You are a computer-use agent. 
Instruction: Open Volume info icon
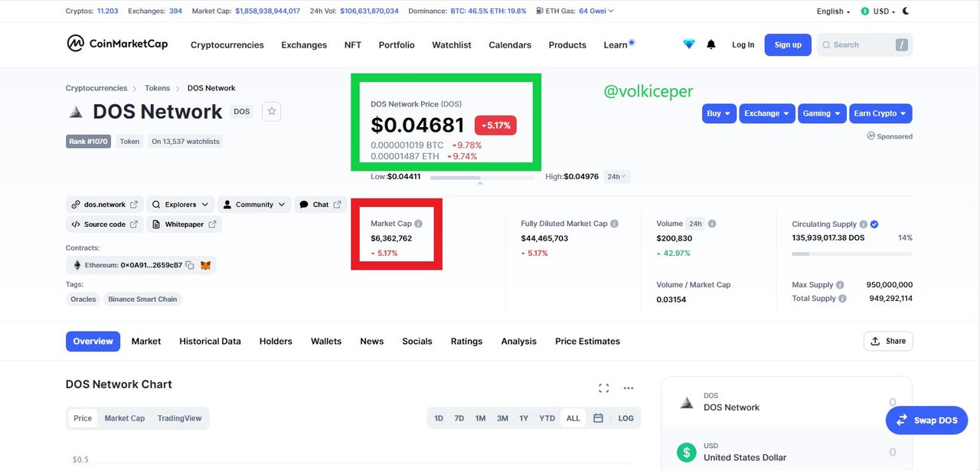tap(712, 224)
